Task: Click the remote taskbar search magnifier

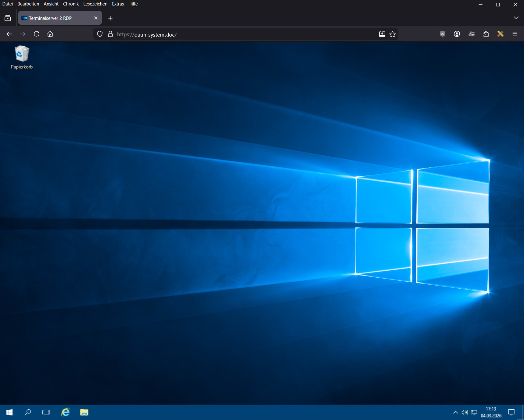Action: coord(28,412)
